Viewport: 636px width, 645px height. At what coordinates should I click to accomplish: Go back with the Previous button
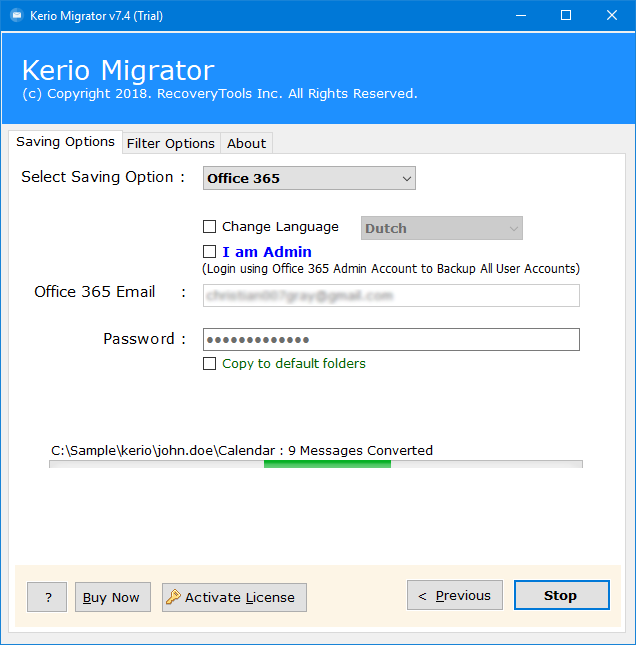tap(455, 595)
